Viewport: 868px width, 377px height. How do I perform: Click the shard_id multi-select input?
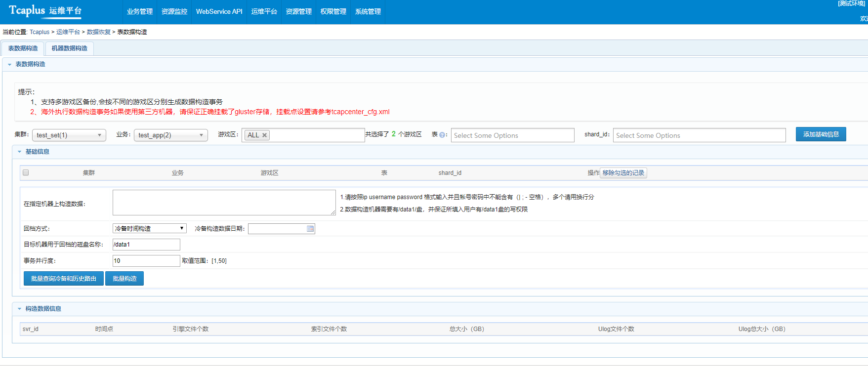point(699,135)
